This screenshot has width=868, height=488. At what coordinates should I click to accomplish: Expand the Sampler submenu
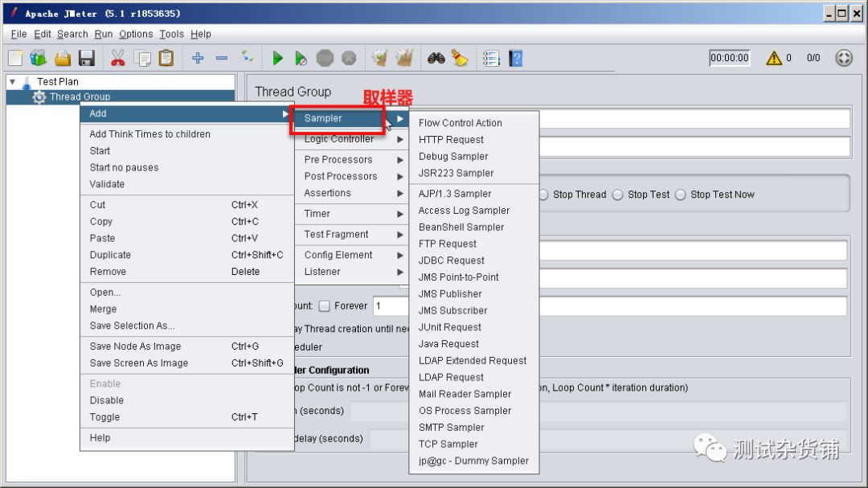click(x=351, y=118)
